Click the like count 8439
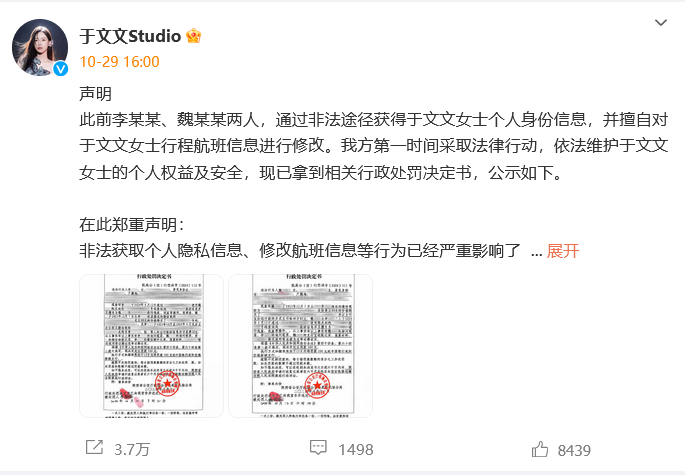This screenshot has height=475, width=685. [574, 451]
